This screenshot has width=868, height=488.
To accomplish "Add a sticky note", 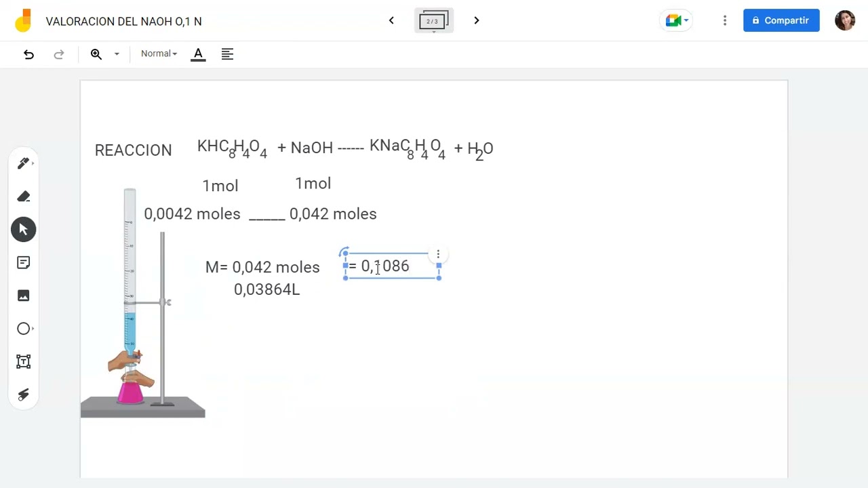I will [x=24, y=262].
